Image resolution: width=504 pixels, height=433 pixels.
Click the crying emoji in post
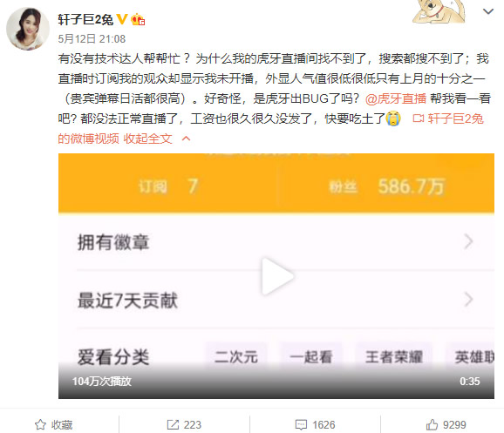[392, 118]
